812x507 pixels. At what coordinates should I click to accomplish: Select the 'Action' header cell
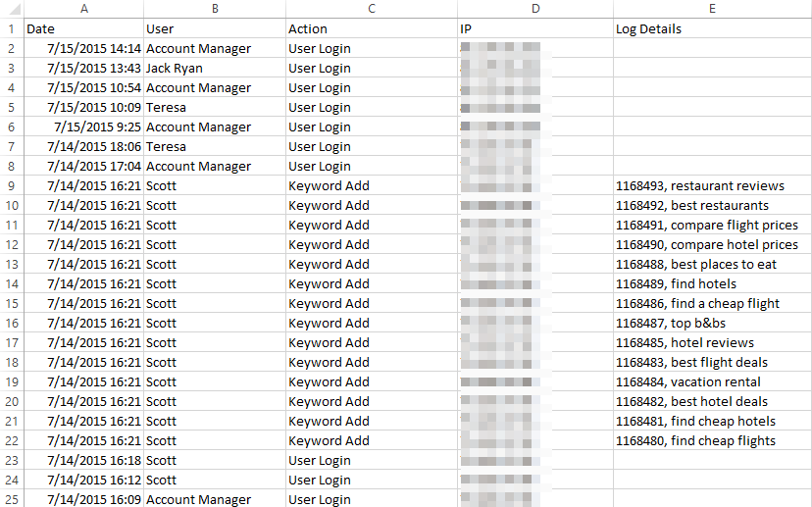(x=308, y=28)
